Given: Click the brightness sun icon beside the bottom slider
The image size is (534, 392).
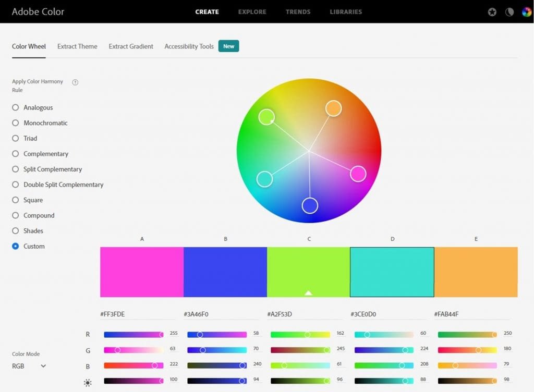Looking at the screenshot, I should click(x=88, y=382).
